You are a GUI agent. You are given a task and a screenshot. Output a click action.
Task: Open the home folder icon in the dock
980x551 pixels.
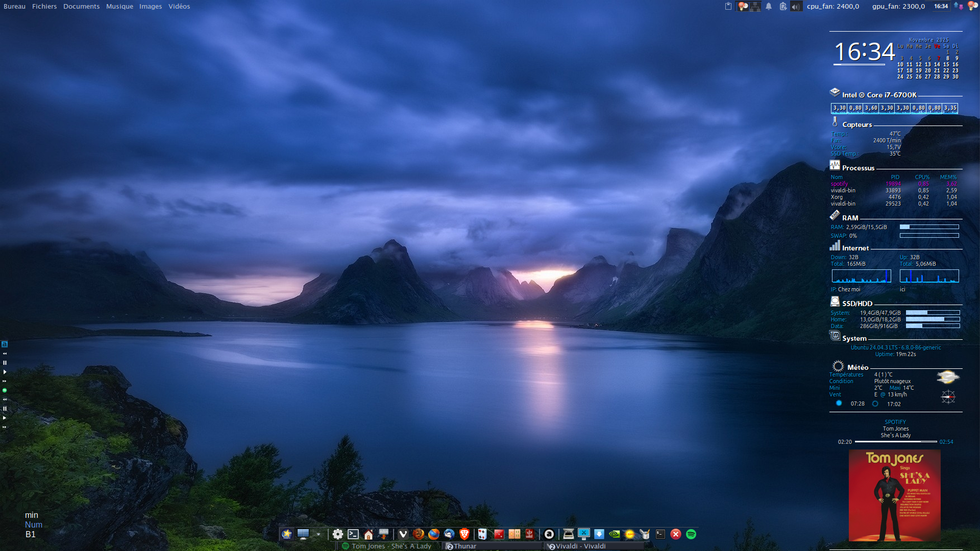(x=369, y=534)
